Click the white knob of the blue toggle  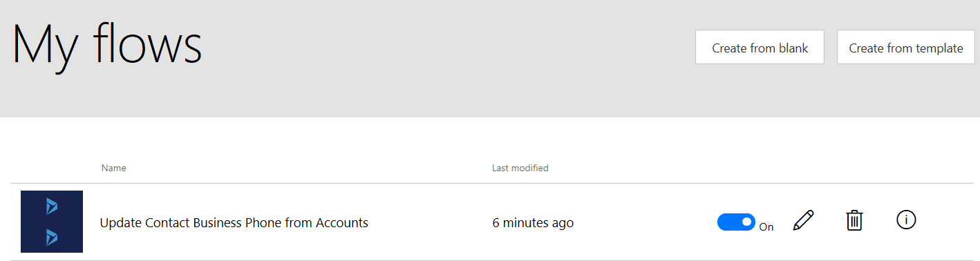[x=746, y=222]
